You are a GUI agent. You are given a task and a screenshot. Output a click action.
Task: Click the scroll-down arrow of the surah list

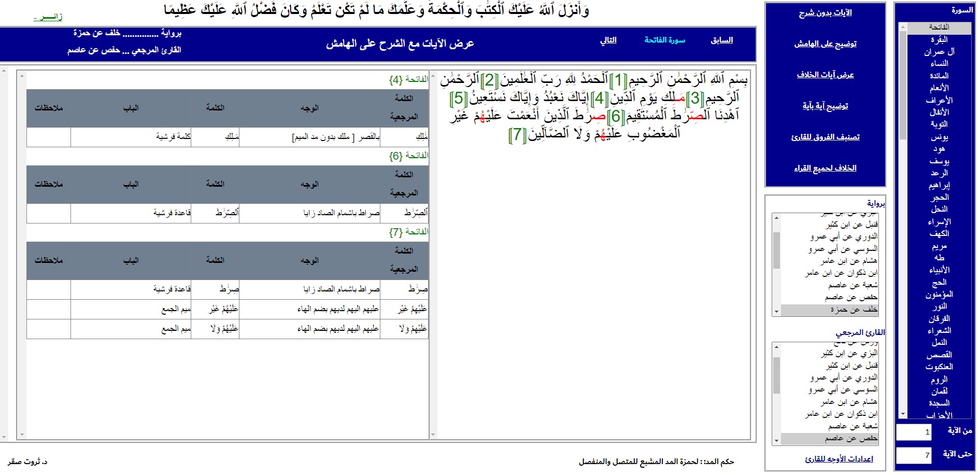tap(903, 414)
